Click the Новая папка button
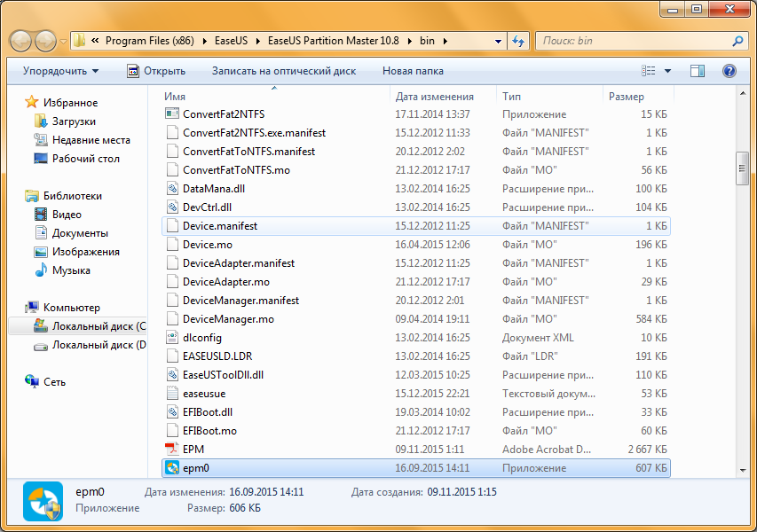Viewport: 757px width, 532px height. pyautogui.click(x=413, y=71)
